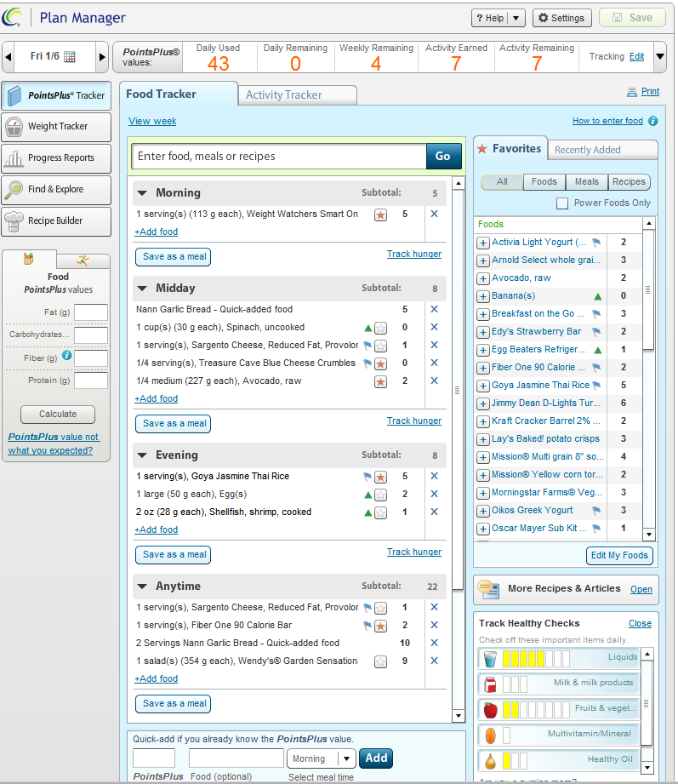Delete the Goya Jasmine Thai Rice entry
Viewport: 678px width, 784px height.
434,477
